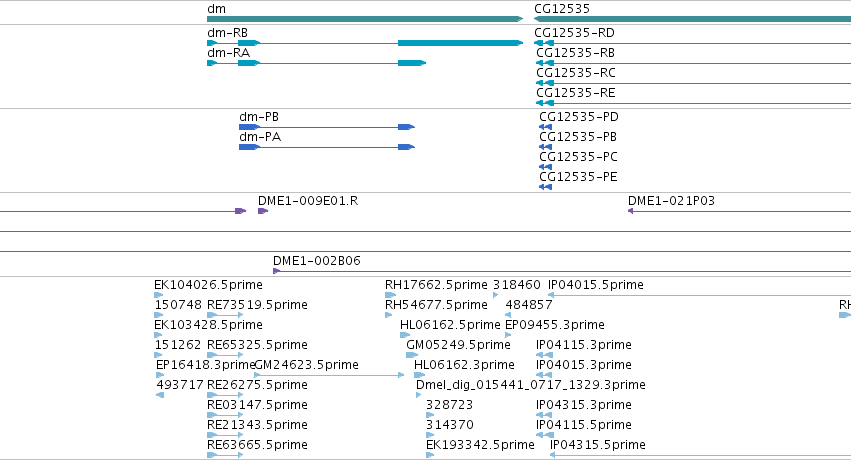Click the CG12535-PD double arrow glyph
The width and height of the screenshot is (851, 460).
545,127
